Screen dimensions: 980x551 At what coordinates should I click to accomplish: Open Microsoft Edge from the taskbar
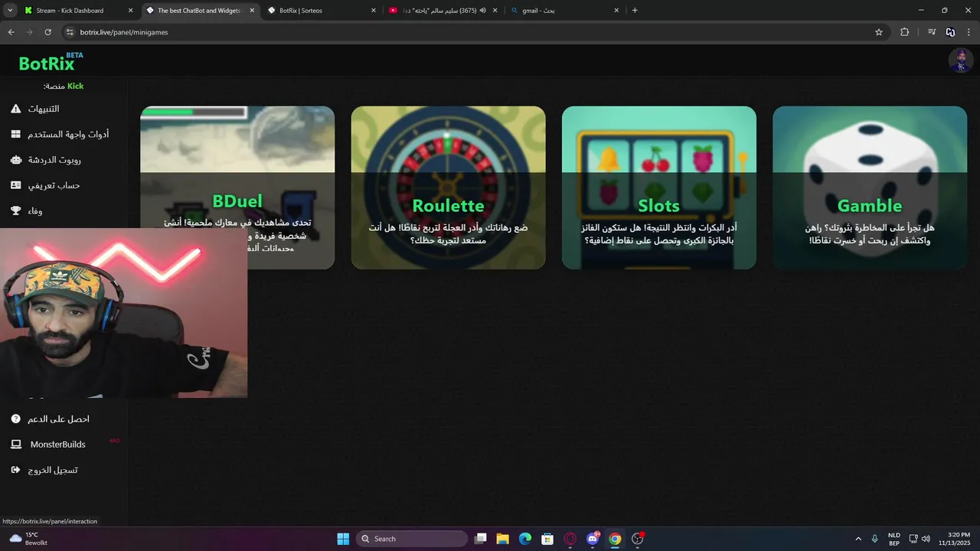[x=525, y=539]
